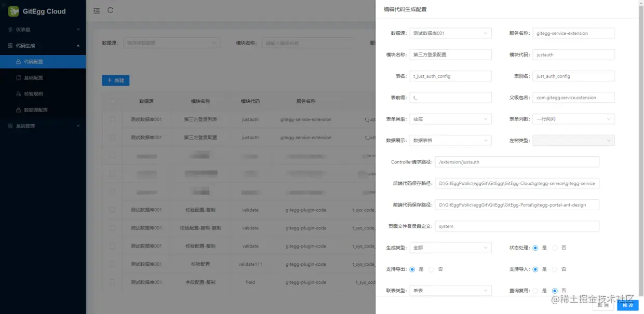Select 否 for 支持导入
The height and width of the screenshot is (314, 644).
pyautogui.click(x=555, y=269)
